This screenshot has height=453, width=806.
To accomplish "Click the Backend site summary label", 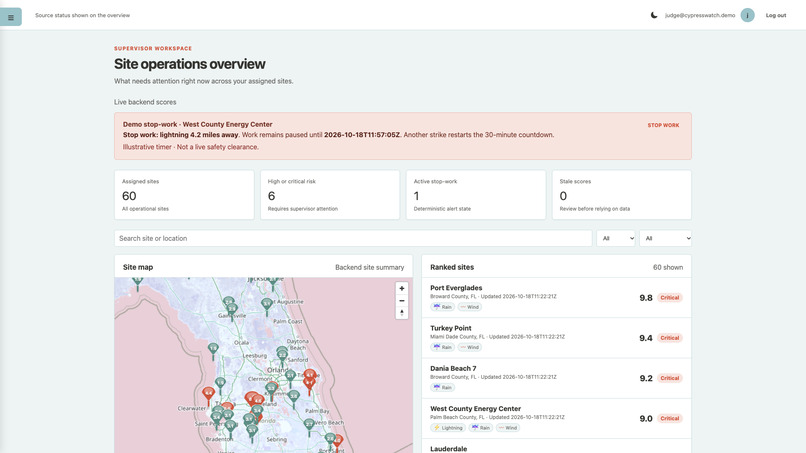I will pyautogui.click(x=370, y=267).
